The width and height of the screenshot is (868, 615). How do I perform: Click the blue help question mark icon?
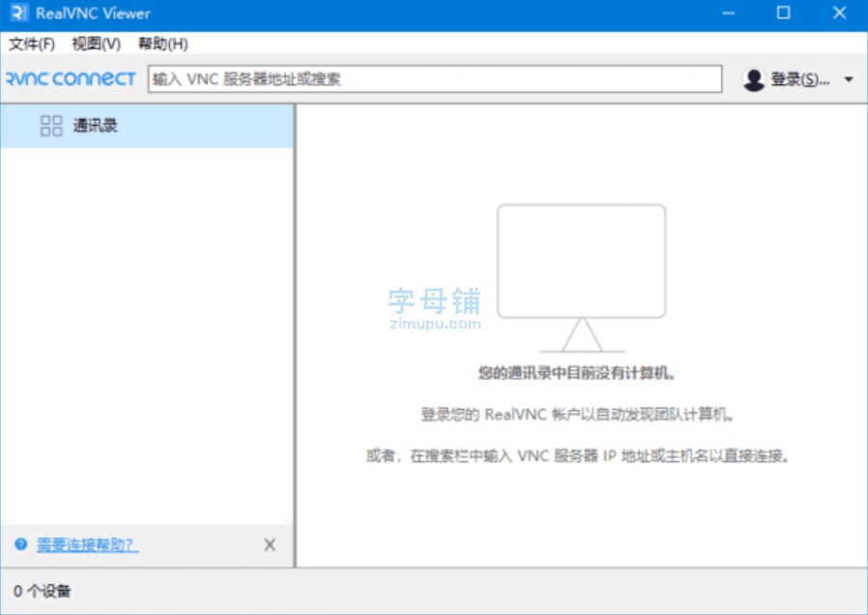(x=21, y=544)
